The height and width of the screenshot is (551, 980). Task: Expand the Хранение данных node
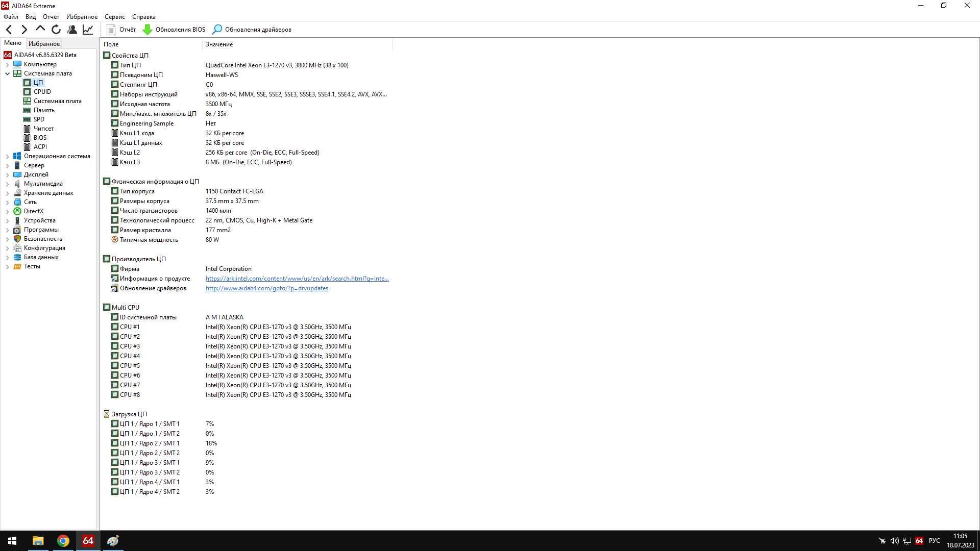(x=8, y=193)
